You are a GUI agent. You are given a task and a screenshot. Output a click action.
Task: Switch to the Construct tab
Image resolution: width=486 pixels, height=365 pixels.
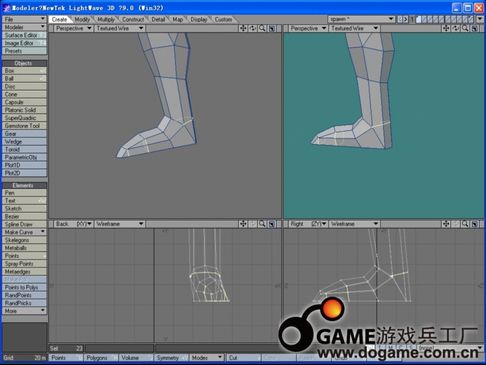[x=133, y=19]
